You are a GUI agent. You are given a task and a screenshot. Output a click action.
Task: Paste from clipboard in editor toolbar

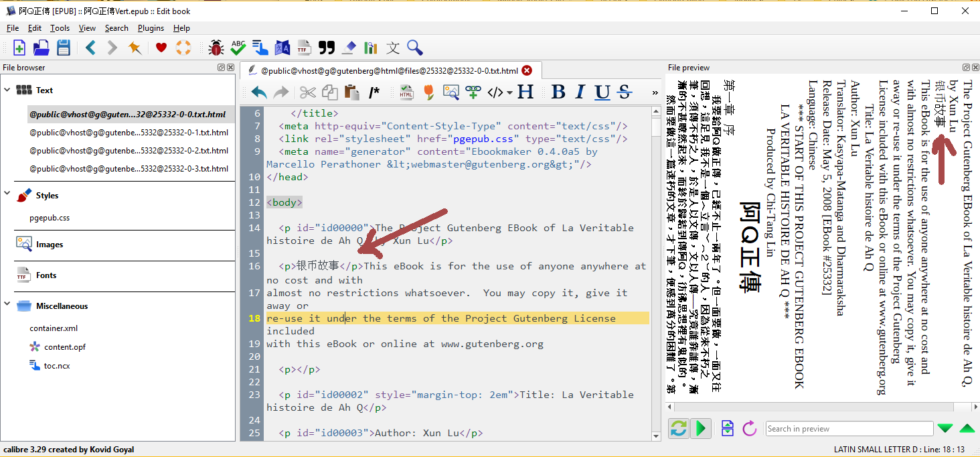[x=351, y=92]
